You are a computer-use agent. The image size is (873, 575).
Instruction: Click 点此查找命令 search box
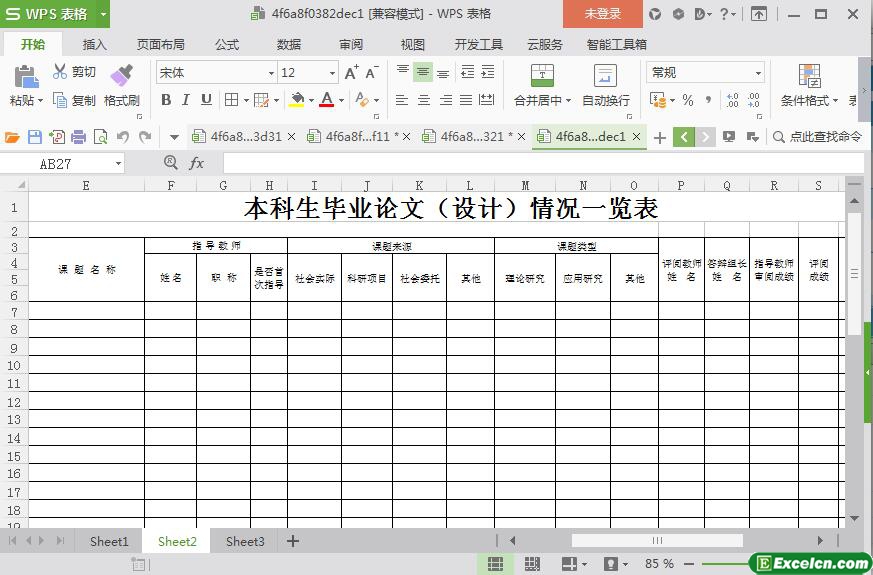[x=818, y=137]
